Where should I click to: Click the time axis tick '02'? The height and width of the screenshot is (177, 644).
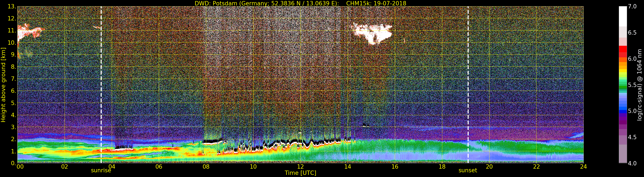[65, 167]
